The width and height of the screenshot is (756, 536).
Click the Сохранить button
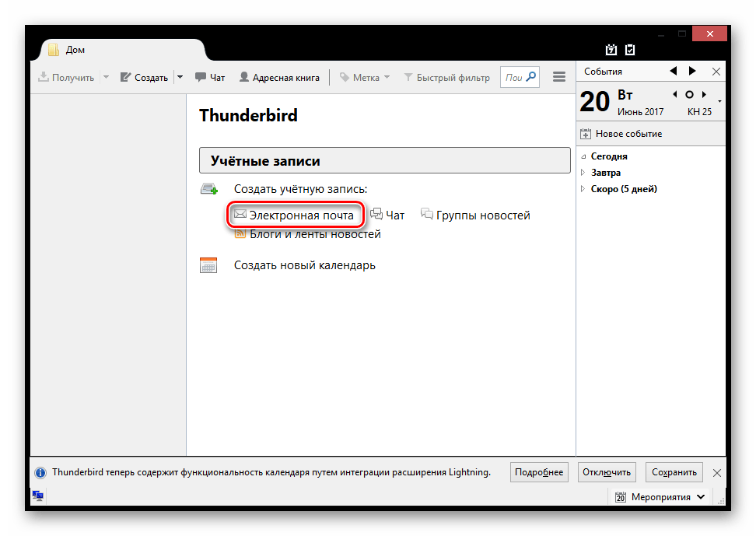[x=674, y=472]
